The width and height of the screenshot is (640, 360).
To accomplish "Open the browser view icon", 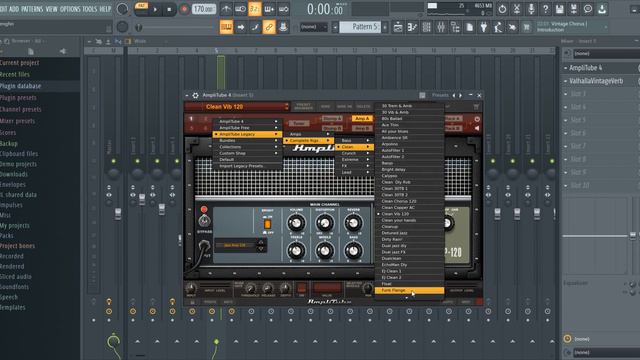I will (455, 27).
